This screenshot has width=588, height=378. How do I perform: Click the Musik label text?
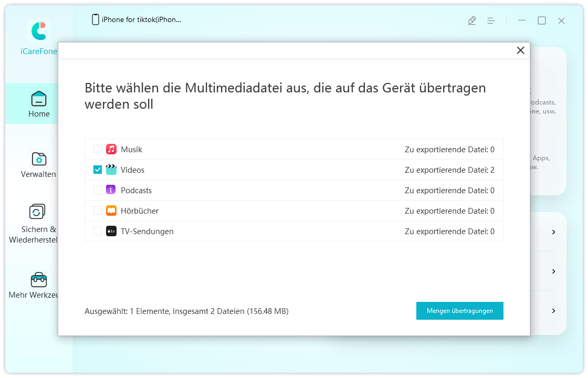pos(132,149)
